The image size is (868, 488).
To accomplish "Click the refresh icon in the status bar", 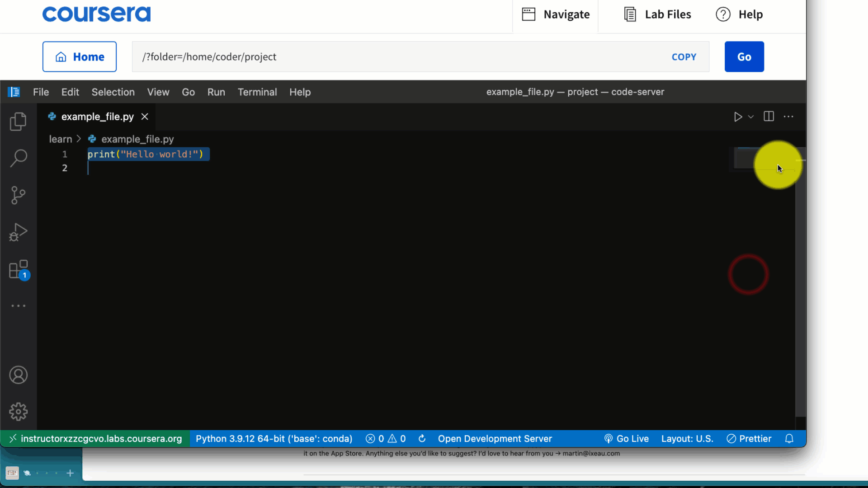I will [422, 439].
